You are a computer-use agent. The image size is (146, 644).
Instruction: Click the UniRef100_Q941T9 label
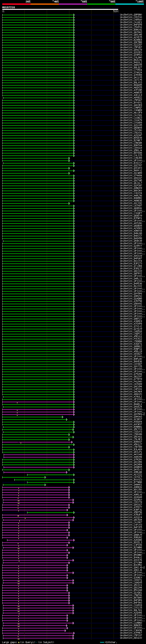coord(131,50)
